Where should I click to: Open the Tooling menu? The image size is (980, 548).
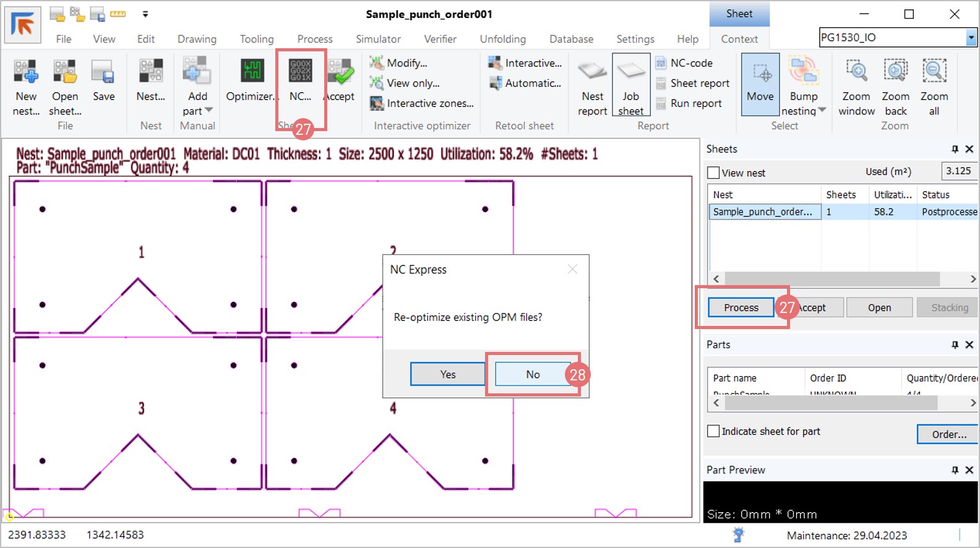(x=256, y=39)
